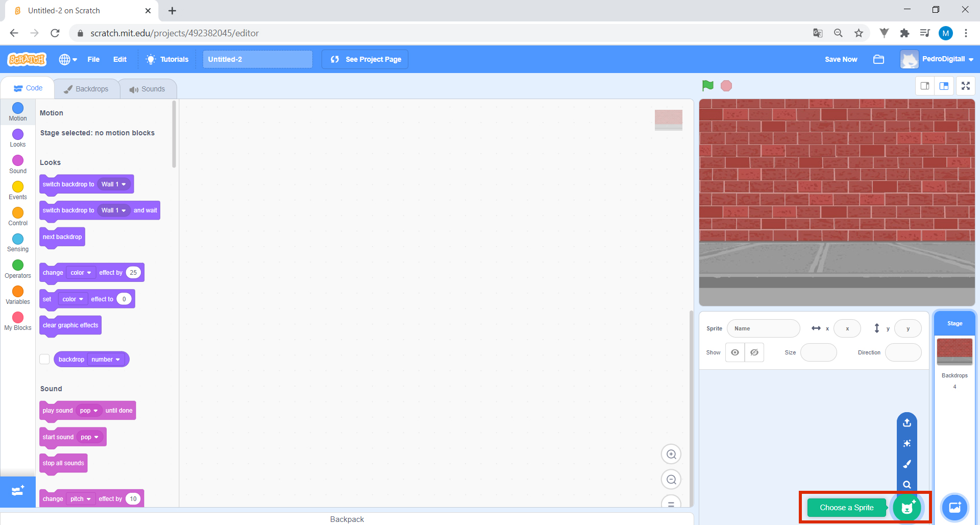
Task: Select the Looks block category
Action: coord(18,138)
